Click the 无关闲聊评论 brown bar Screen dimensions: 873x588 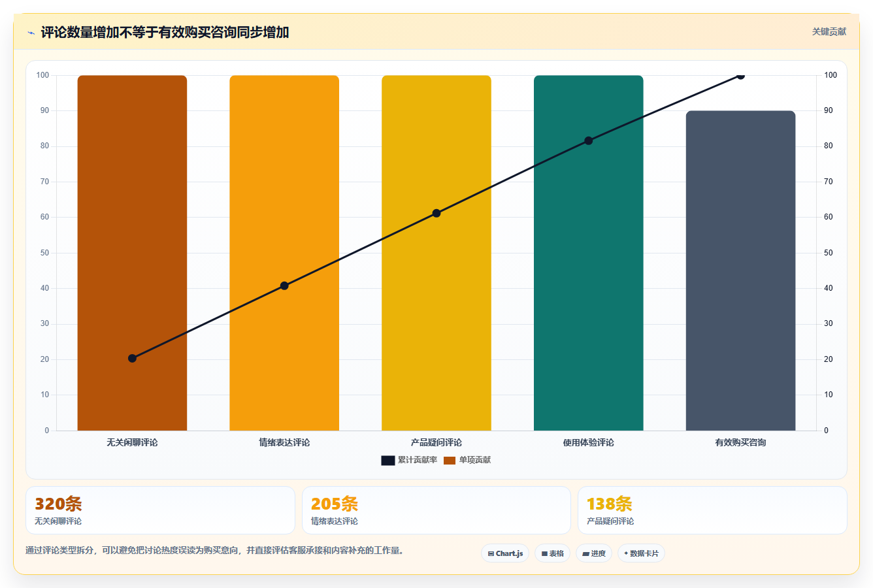[x=132, y=253]
